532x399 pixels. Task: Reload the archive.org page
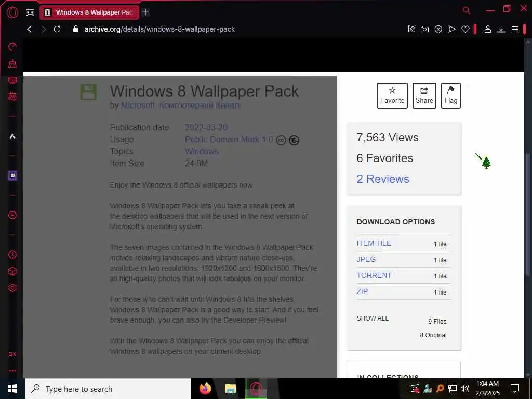pos(57,29)
